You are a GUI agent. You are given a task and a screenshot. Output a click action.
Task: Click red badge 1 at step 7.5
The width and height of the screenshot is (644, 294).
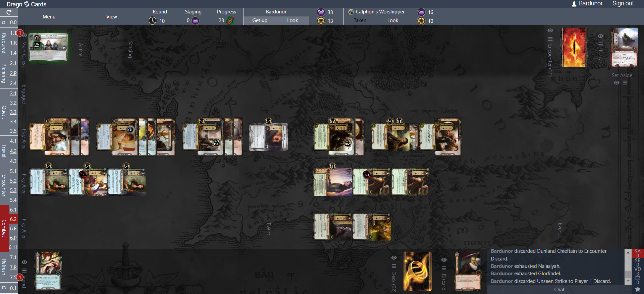click(x=20, y=277)
